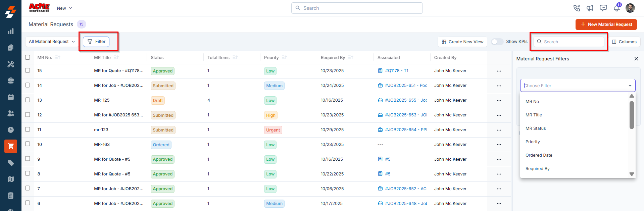Choose MR Title filter option

(575, 115)
